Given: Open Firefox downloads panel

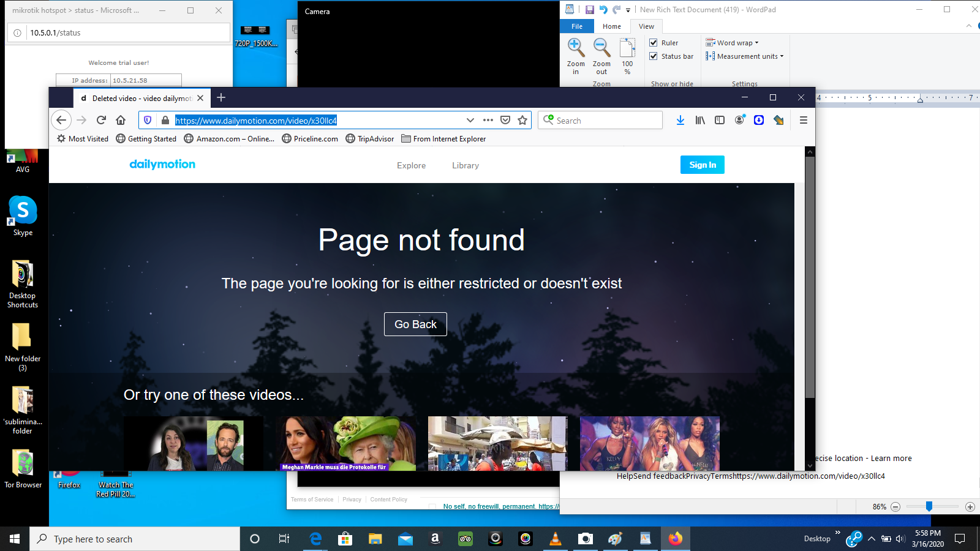Looking at the screenshot, I should (x=680, y=120).
